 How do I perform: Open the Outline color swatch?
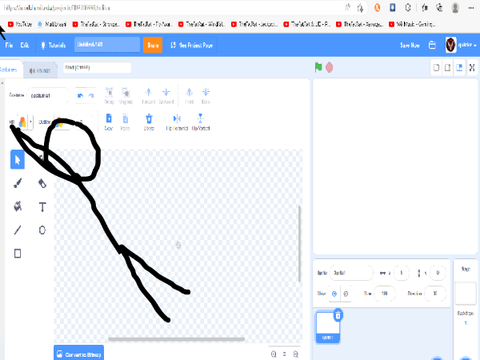click(x=60, y=122)
